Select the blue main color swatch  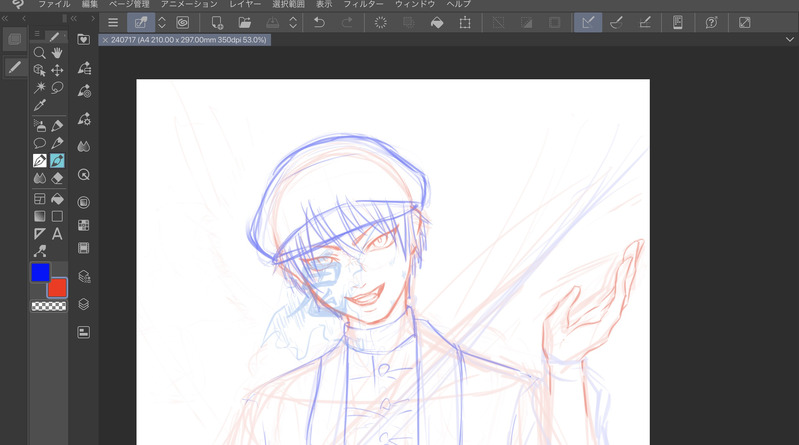click(x=40, y=272)
